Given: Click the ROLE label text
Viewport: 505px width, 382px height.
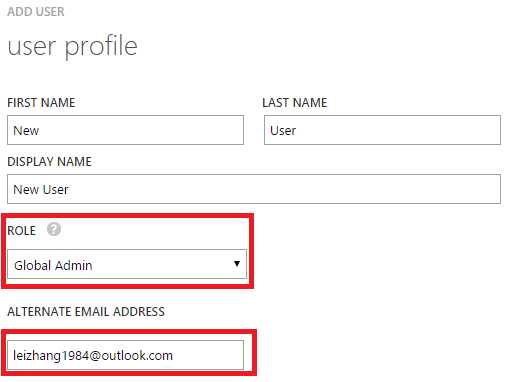Looking at the screenshot, I should (x=21, y=231).
